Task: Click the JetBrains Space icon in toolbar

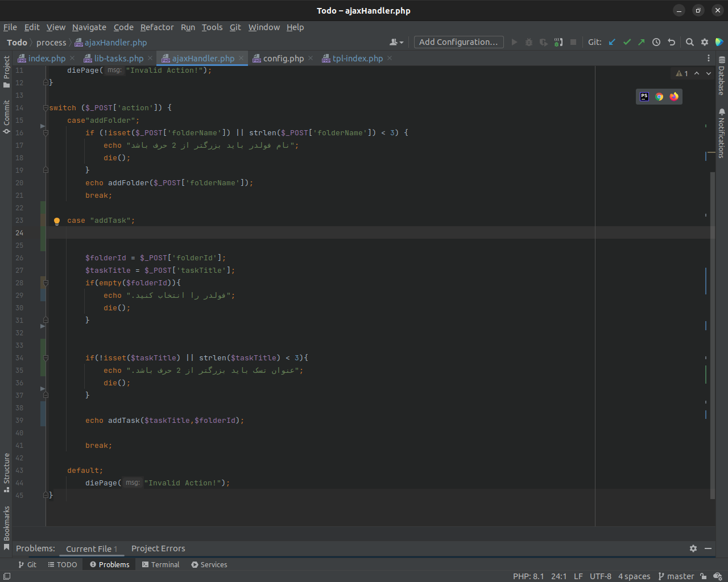Action: [x=719, y=42]
